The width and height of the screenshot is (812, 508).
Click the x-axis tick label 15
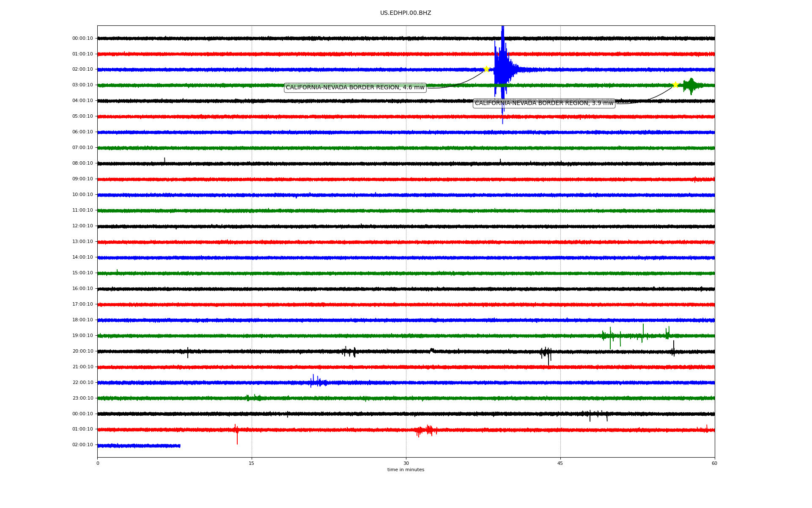pyautogui.click(x=252, y=463)
